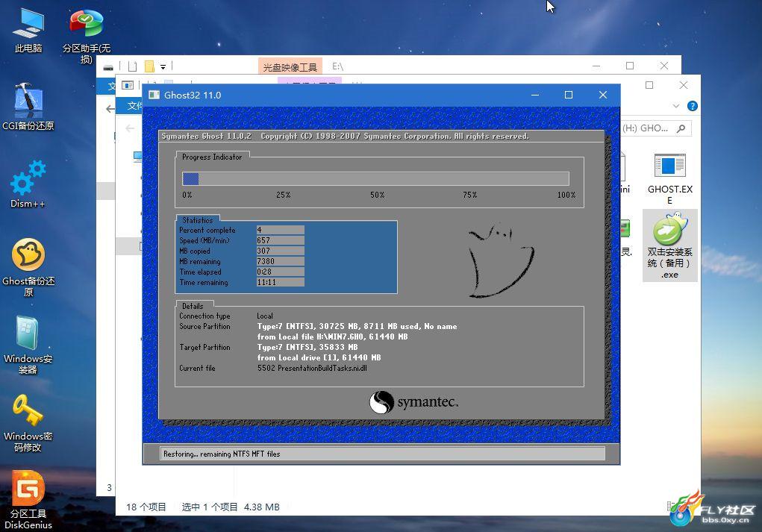
Task: Close the Ghost32 11.0 window
Action: (603, 95)
